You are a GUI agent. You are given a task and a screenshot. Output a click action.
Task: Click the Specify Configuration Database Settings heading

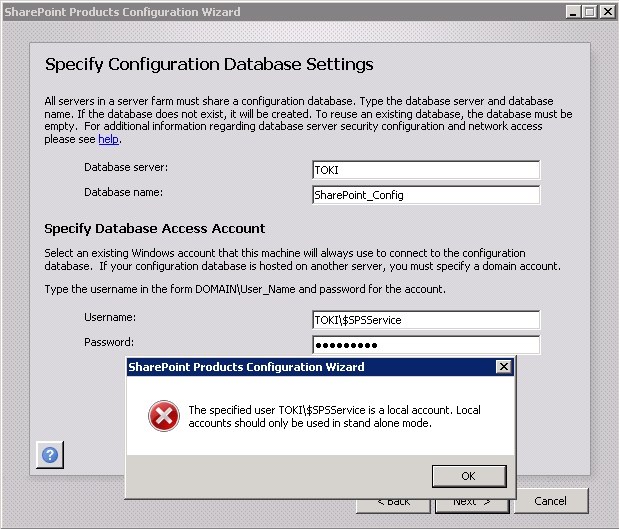click(209, 65)
